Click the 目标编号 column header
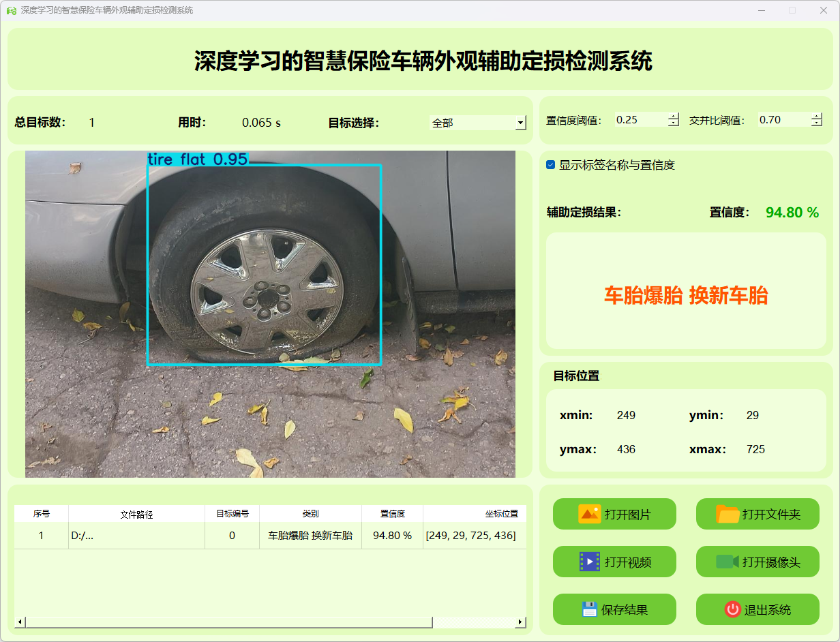Screen dimensions: 840x642 [x=232, y=514]
